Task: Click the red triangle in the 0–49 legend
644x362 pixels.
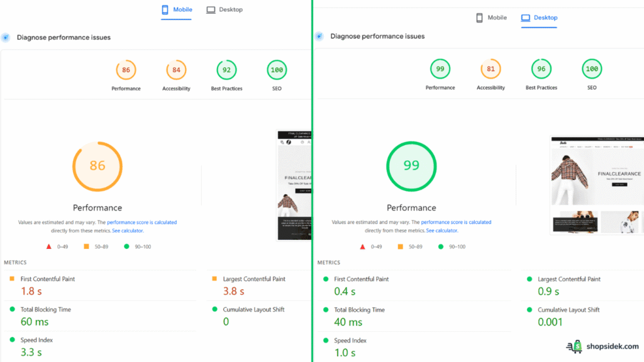Action: [49, 246]
